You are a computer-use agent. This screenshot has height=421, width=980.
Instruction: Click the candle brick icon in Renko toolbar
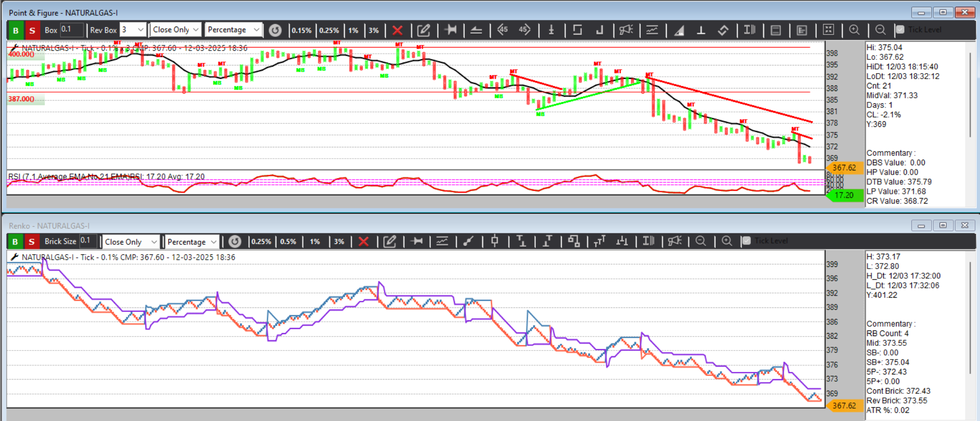[x=494, y=240]
